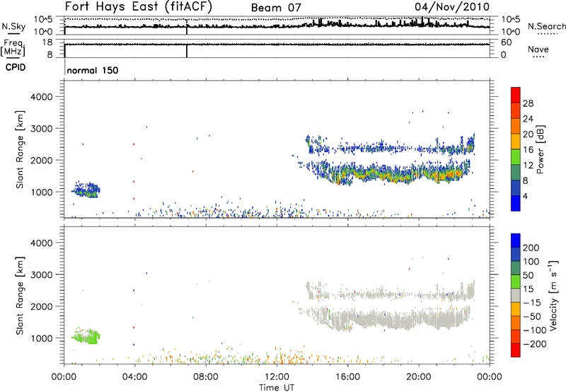Click the blue scatter cluster near 1000 km in power panel
The width and height of the screenshot is (566, 392).
(x=86, y=190)
